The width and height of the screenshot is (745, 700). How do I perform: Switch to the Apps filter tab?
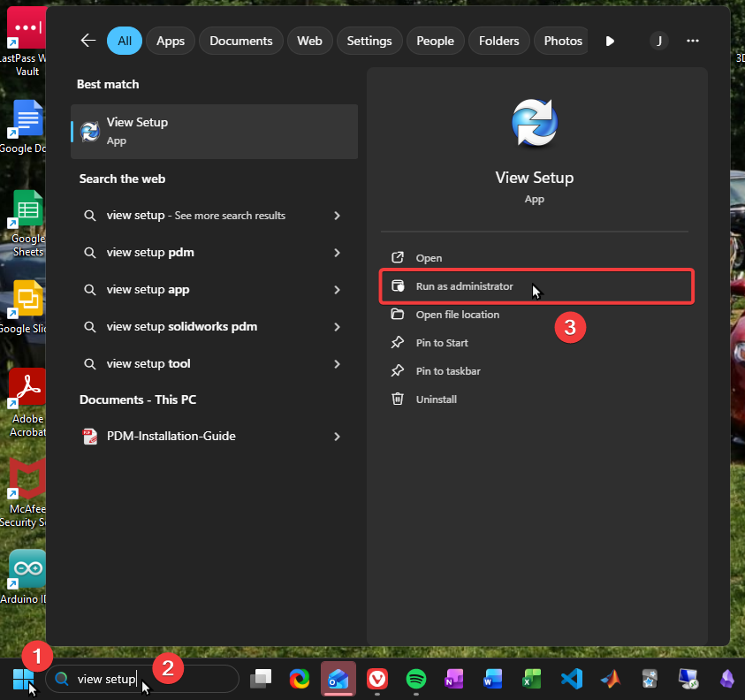171,41
